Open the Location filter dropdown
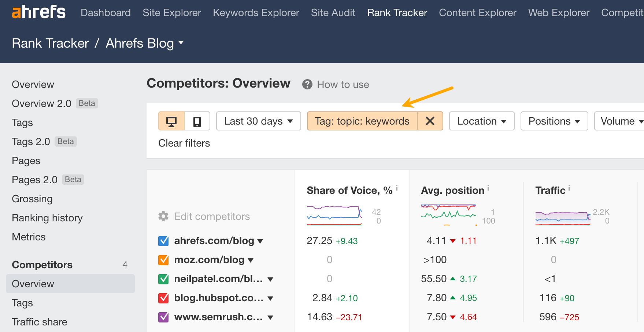 (481, 121)
